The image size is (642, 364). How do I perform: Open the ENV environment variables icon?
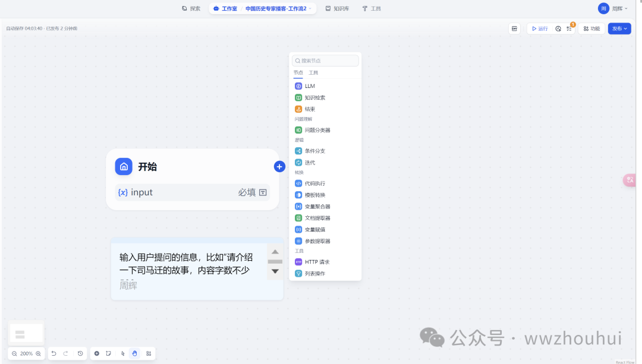[x=514, y=29]
